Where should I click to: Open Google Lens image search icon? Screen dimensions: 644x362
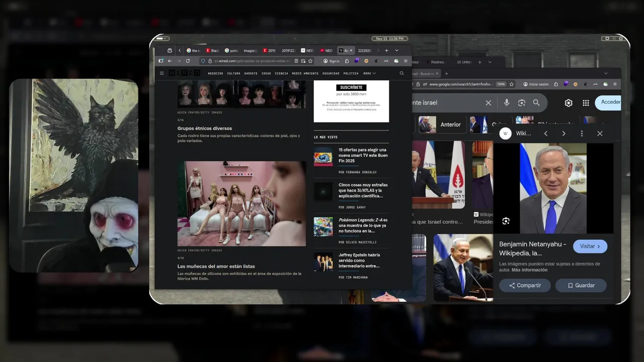coord(522,103)
